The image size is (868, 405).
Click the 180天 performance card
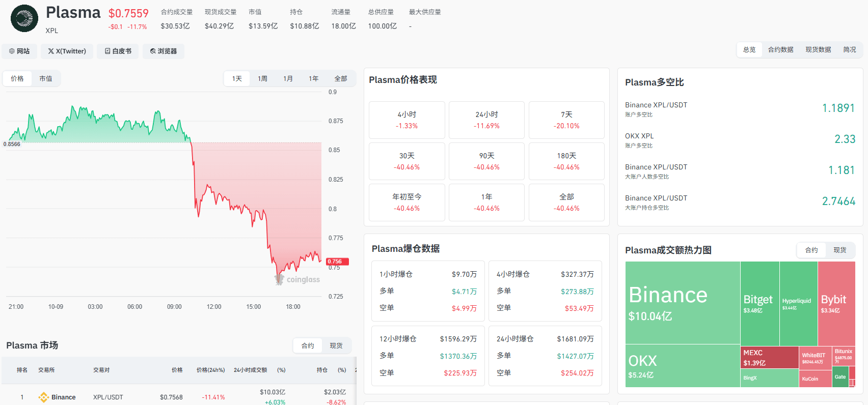point(566,161)
